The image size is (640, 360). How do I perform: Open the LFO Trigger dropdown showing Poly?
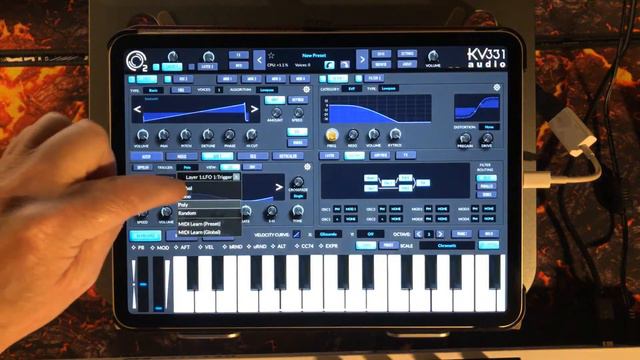click(187, 167)
